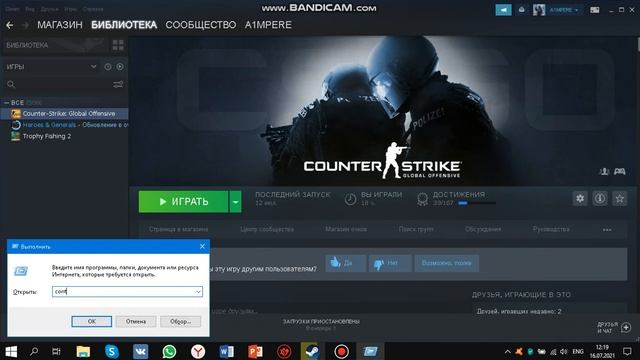Open Центр сообщества link
Screen dimensions: 640x360
tap(267, 229)
